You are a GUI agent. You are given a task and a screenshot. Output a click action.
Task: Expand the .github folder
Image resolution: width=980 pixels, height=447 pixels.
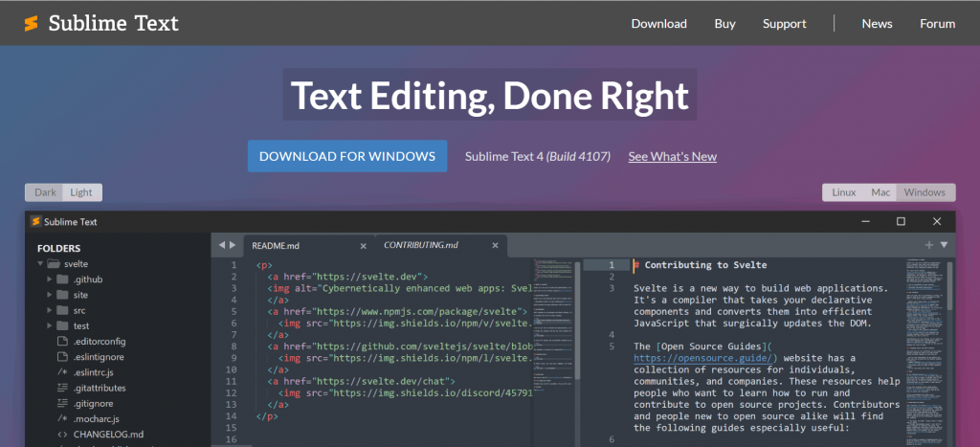(x=50, y=279)
